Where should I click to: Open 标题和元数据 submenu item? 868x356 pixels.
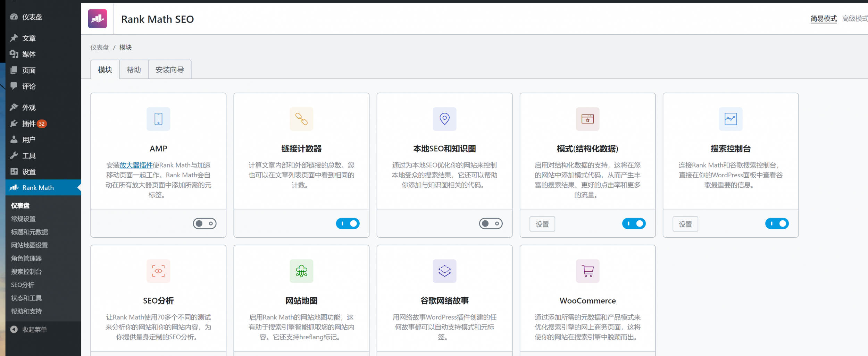coord(30,232)
